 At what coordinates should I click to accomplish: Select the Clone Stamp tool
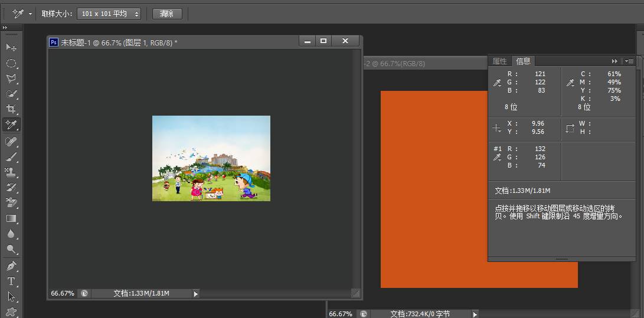click(11, 172)
